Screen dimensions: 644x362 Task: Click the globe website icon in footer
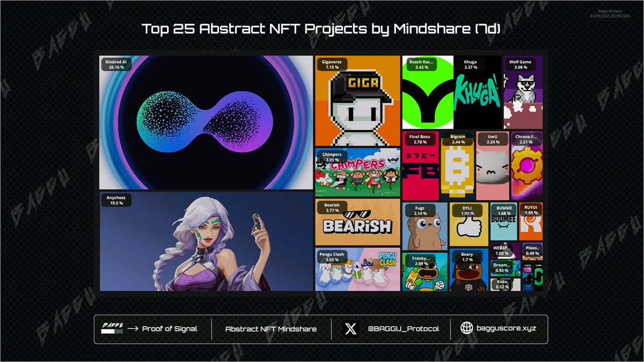[x=468, y=329]
